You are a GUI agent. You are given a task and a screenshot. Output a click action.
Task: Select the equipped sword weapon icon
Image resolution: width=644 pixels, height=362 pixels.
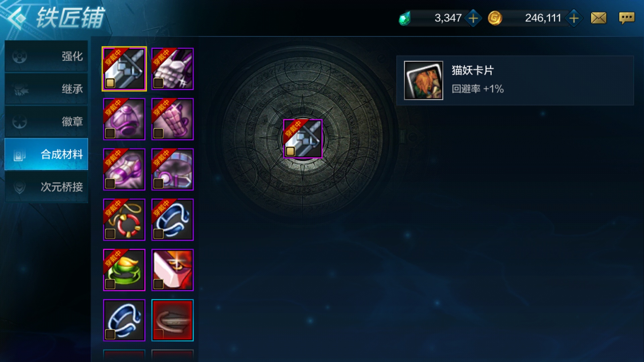point(124,69)
